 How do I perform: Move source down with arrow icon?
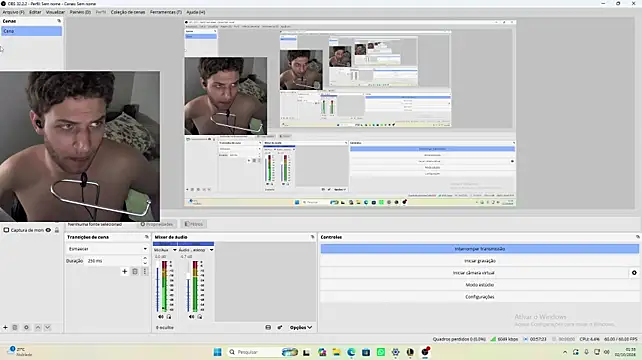[47, 327]
